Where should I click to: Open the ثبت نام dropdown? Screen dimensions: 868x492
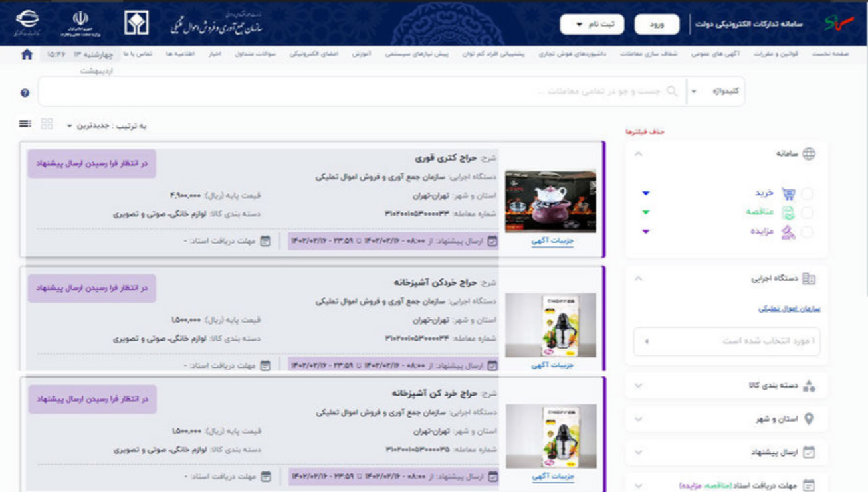point(592,25)
